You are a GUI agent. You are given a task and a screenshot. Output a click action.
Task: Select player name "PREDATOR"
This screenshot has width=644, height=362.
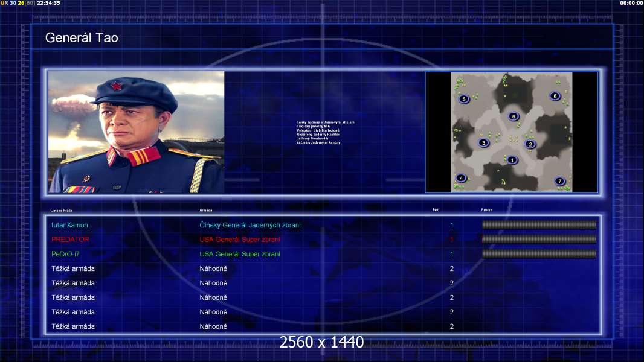70,240
